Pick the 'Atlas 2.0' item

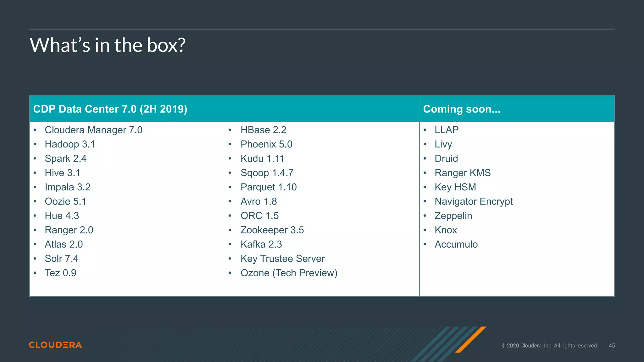pos(64,244)
